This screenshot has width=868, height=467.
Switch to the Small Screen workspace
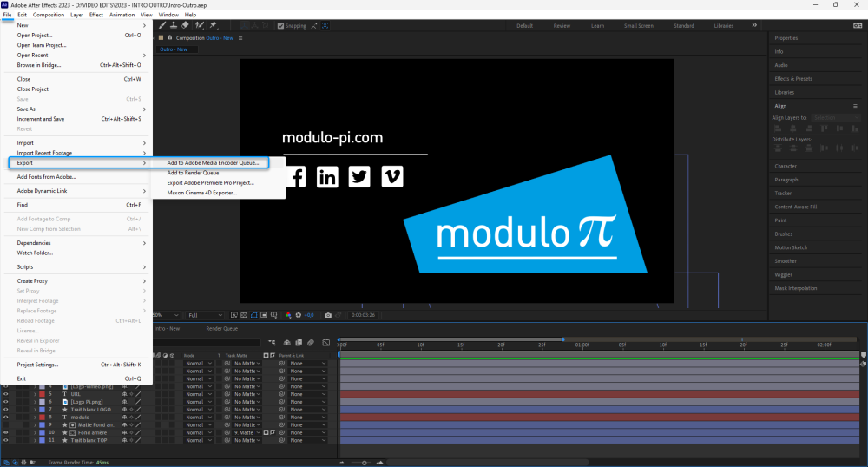(638, 26)
